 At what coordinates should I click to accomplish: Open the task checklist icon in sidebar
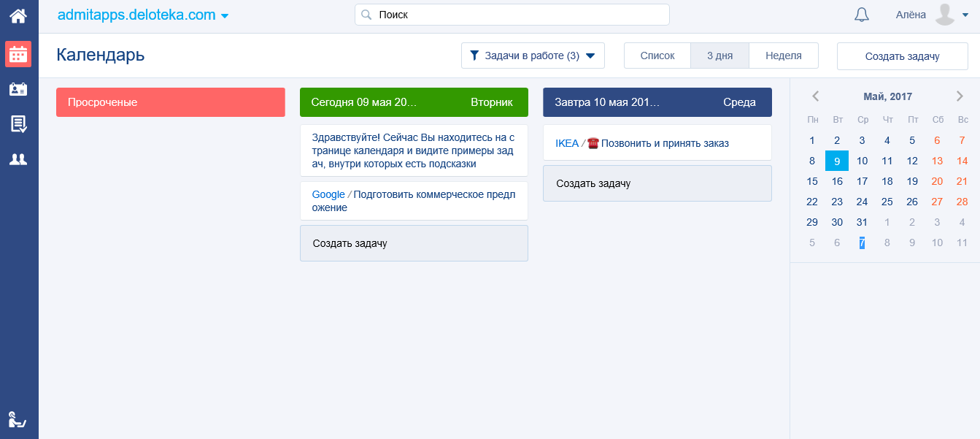pos(18,124)
